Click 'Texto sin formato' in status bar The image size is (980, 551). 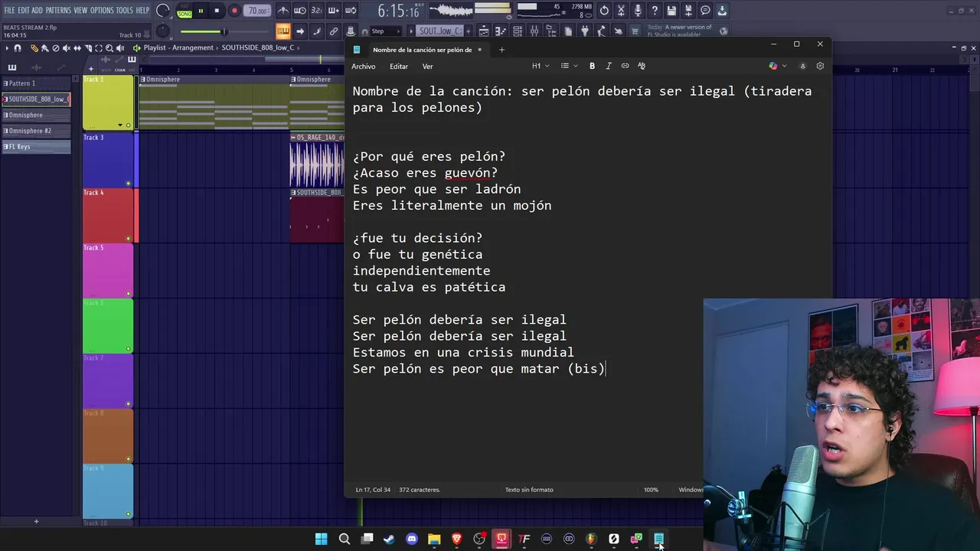click(x=529, y=490)
